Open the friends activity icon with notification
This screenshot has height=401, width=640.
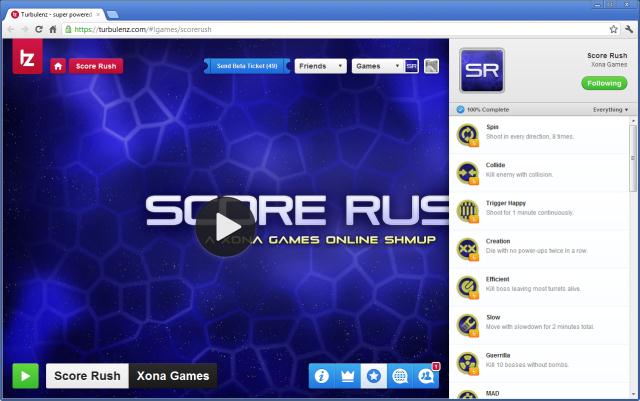[x=426, y=376]
